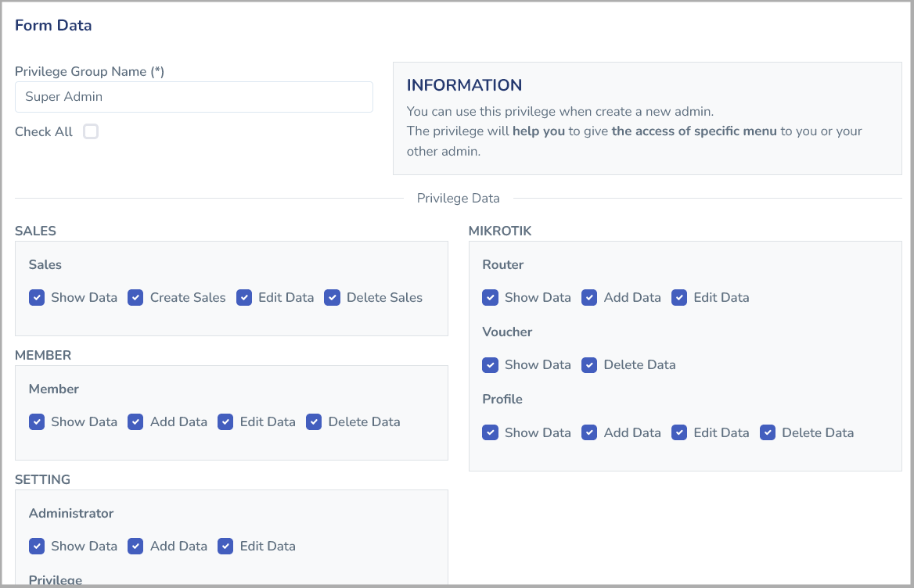
Task: Uncheck the Create Sales checkbox
Action: click(136, 298)
